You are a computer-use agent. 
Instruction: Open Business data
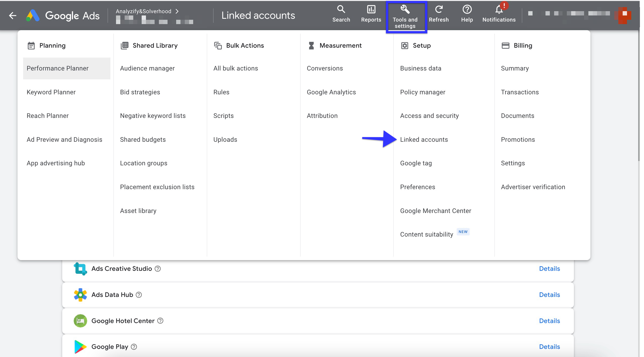421,68
